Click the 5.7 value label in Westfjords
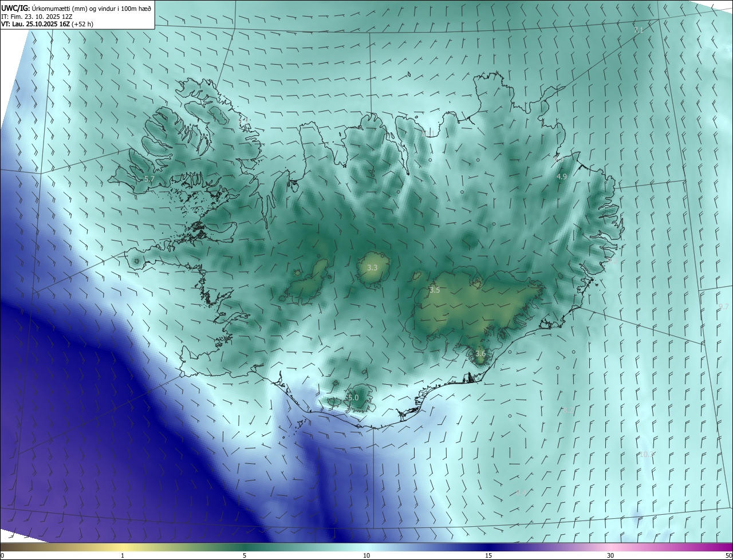733x560 pixels. [x=149, y=179]
